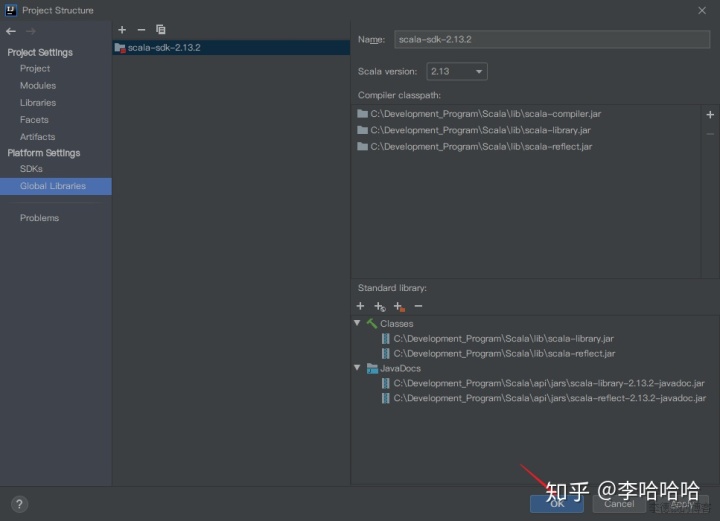Viewport: 720px width, 521px height.
Task: Open Libraries settings page
Action: coord(38,103)
